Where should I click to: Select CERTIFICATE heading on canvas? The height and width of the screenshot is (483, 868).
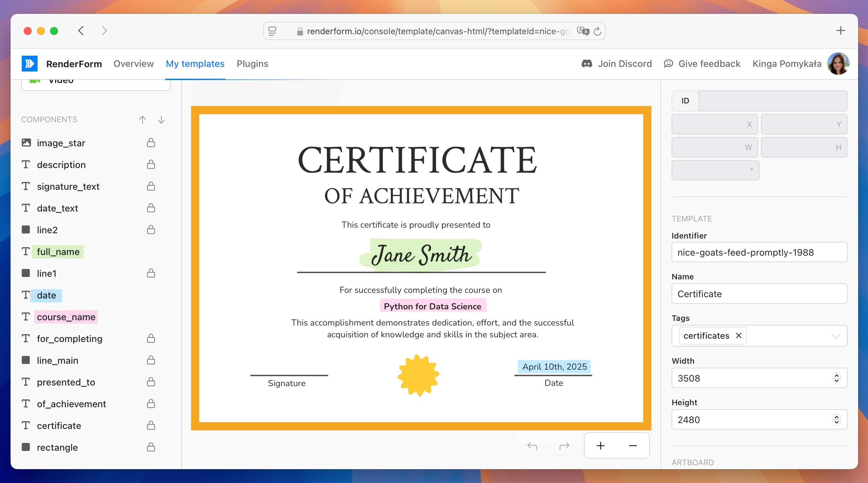coord(418,160)
